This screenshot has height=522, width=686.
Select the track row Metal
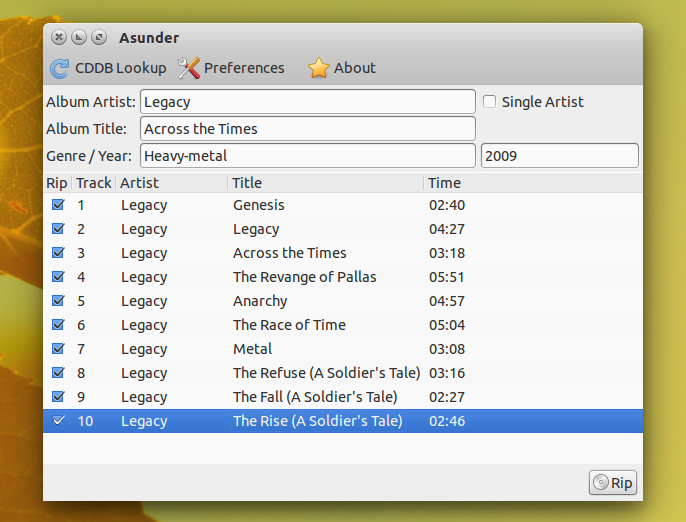343,349
